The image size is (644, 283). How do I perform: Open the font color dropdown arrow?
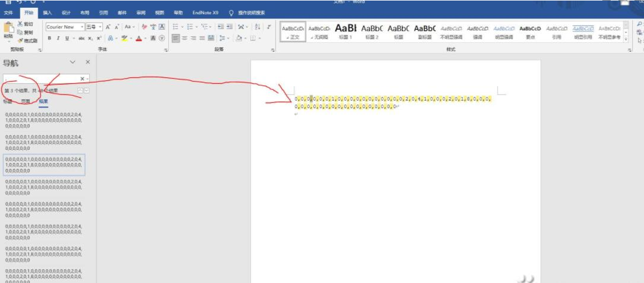coord(144,38)
